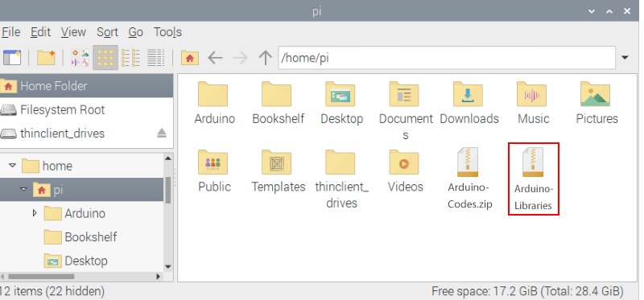Collapse the home tree node
The image size is (644, 300).
(12, 166)
